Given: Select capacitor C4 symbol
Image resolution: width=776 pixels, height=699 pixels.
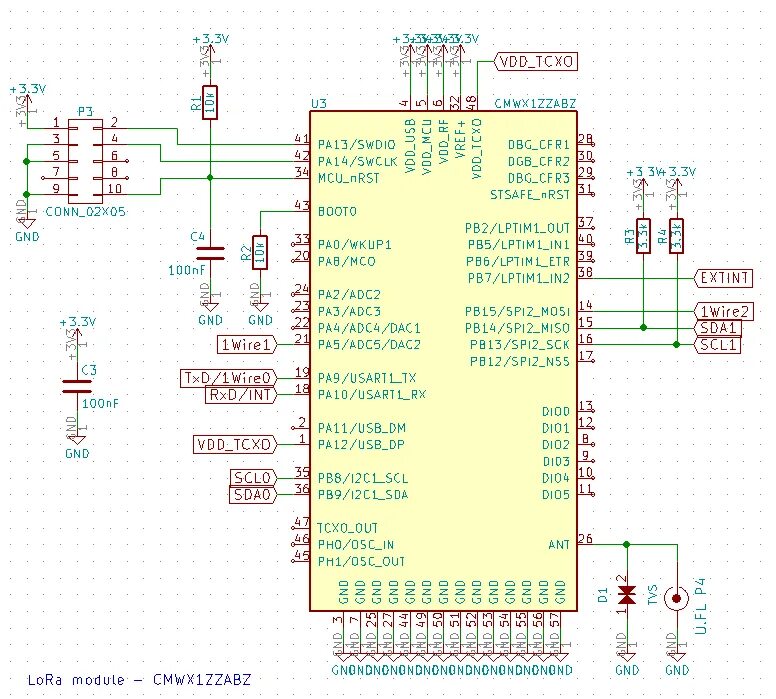Looking at the screenshot, I should [x=210, y=253].
